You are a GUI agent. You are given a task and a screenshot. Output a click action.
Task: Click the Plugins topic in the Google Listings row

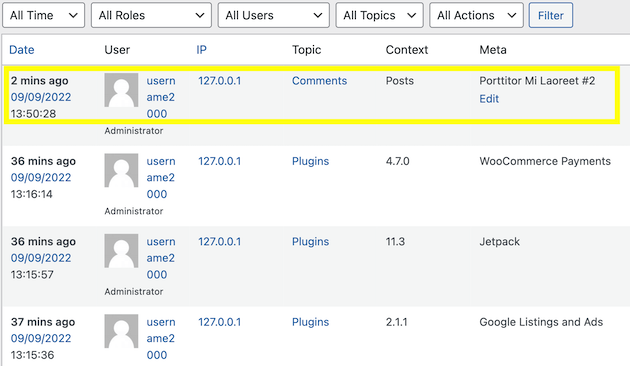tap(310, 322)
